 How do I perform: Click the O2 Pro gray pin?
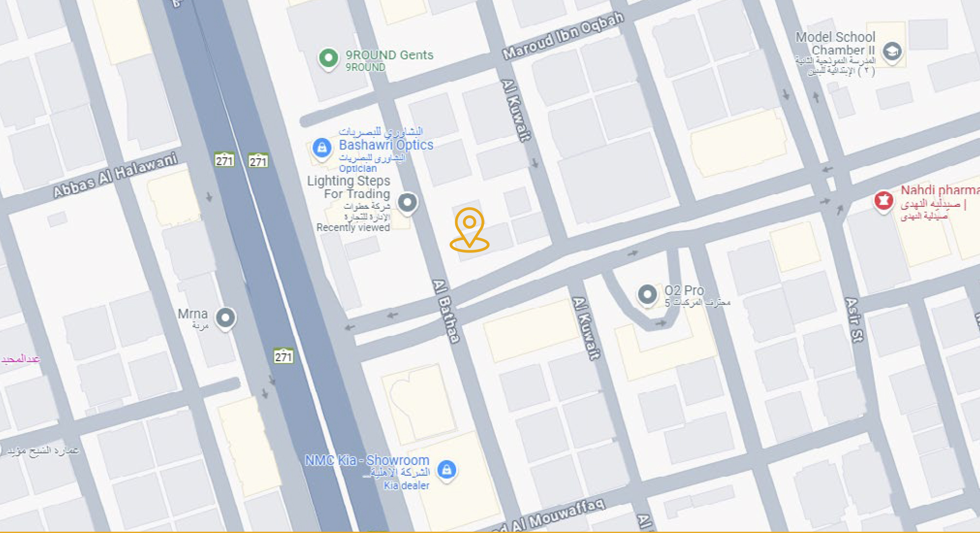[x=647, y=295]
